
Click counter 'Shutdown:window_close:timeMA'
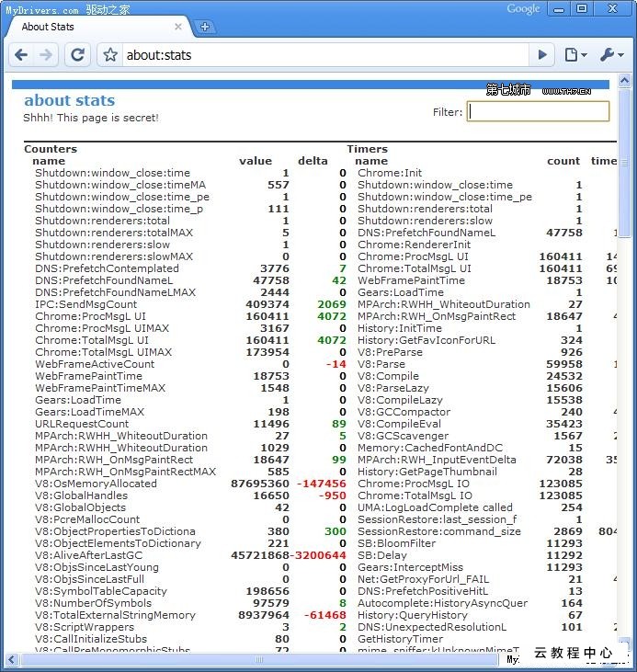coord(120,185)
